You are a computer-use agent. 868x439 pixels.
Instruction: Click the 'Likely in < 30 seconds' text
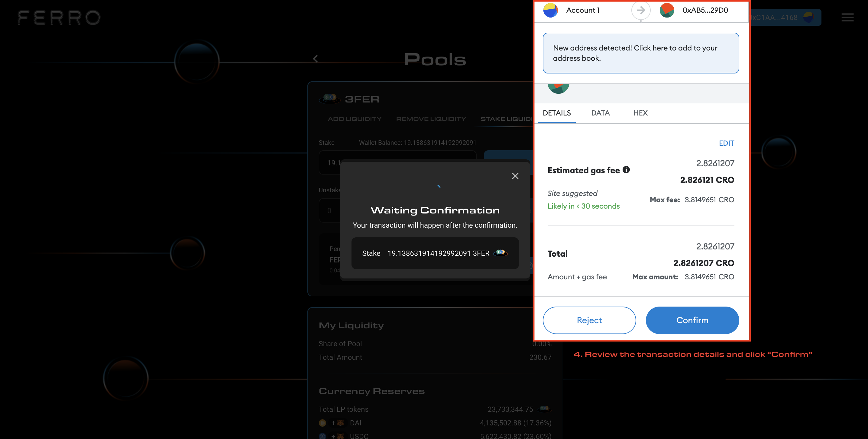[x=583, y=206]
